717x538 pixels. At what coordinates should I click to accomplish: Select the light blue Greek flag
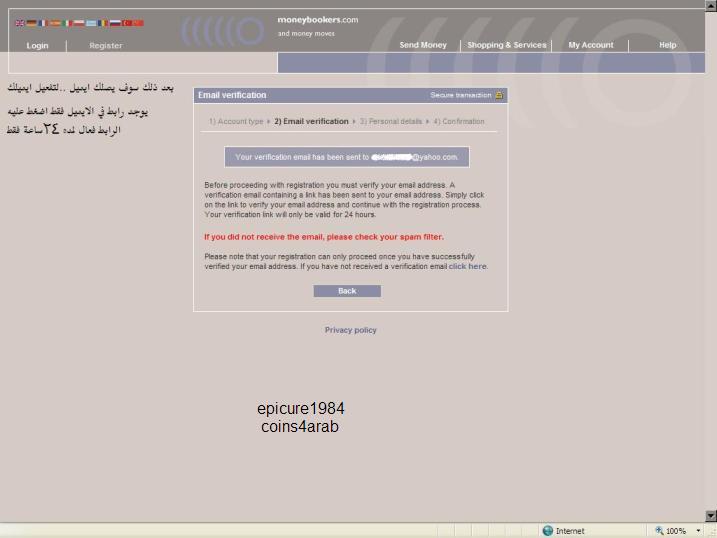91,23
